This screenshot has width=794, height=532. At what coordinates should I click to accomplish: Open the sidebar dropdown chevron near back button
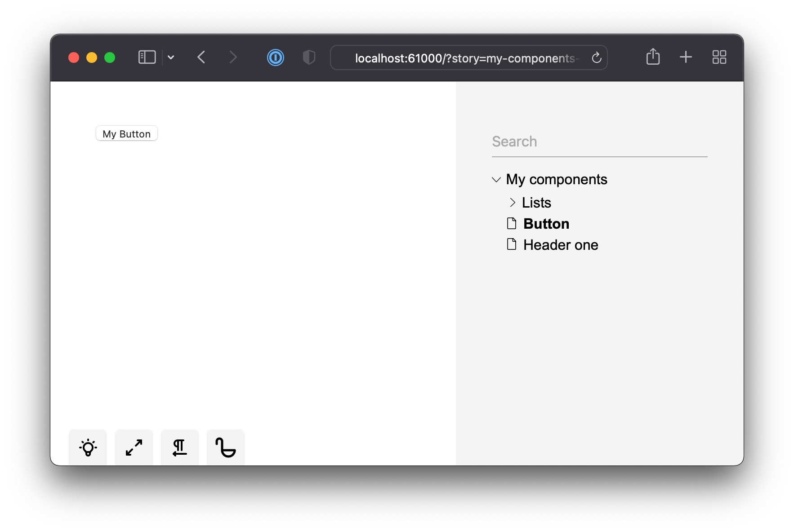[171, 58]
